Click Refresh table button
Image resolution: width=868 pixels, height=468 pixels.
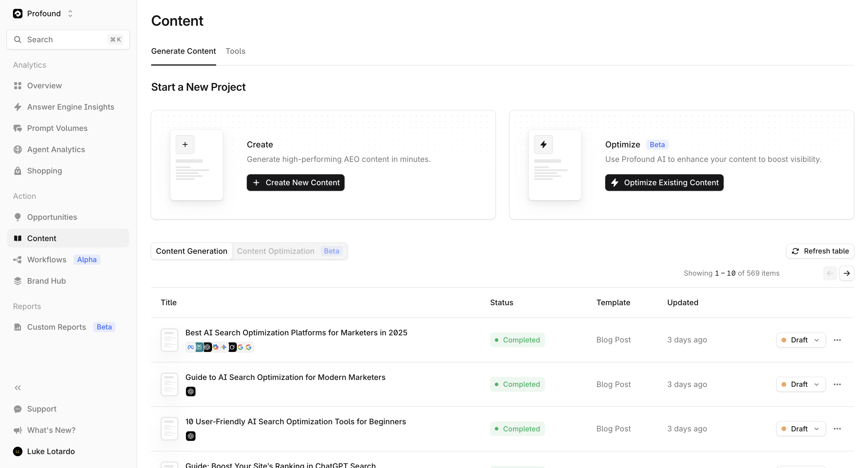point(820,251)
